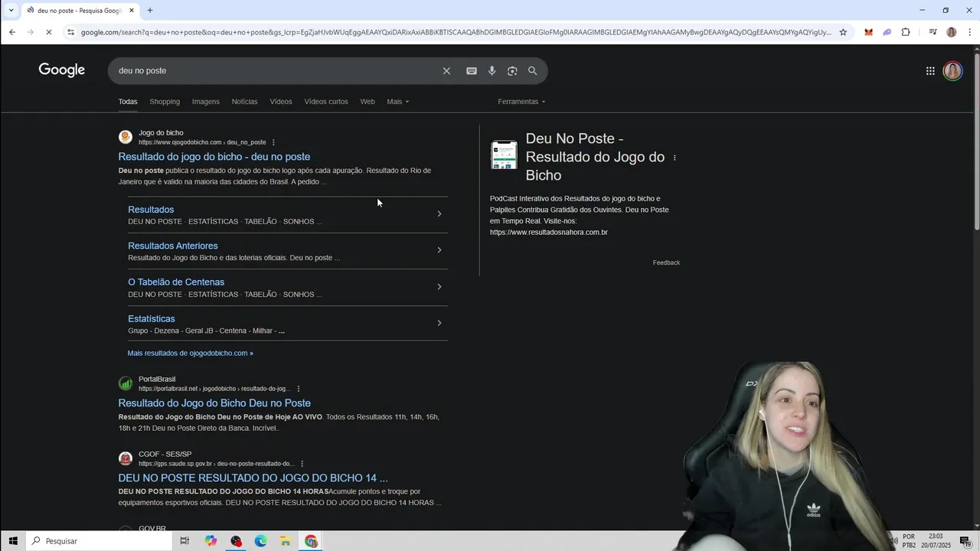Clear the search box with the X icon

point(446,70)
